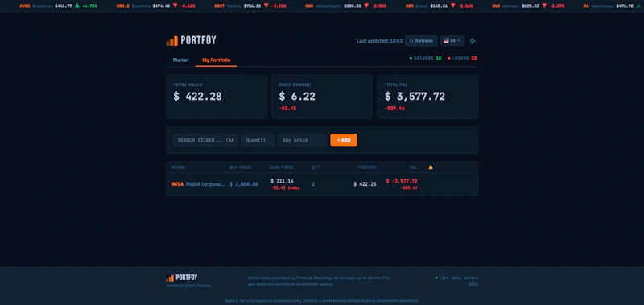This screenshot has height=305, width=644.
Task: Switch to the Market tab
Action: click(x=180, y=60)
